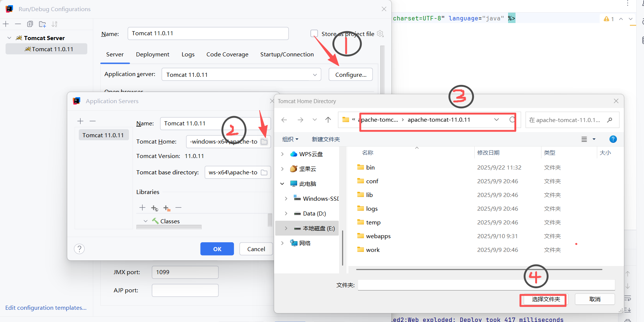This screenshot has width=644, height=322.
Task: Open help in Application Servers dialog
Action: click(79, 249)
